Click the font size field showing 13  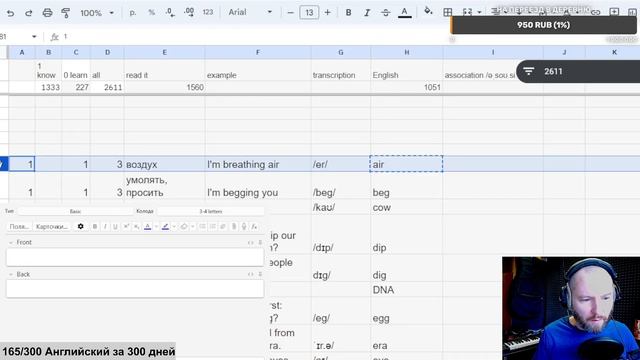click(309, 13)
